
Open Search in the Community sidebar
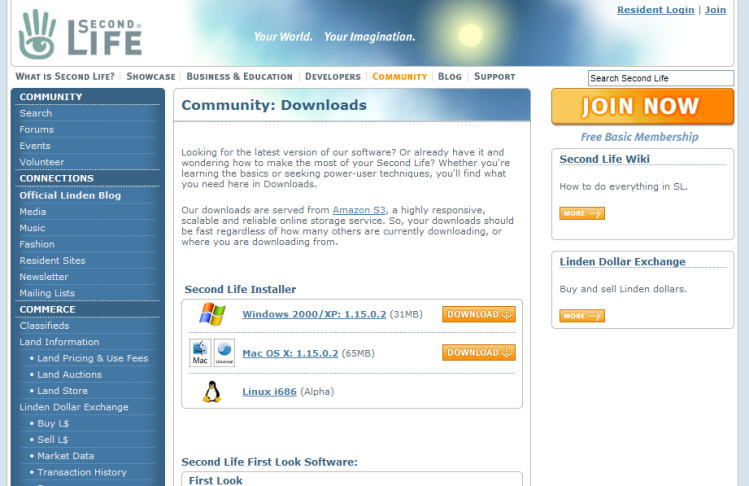(x=36, y=113)
